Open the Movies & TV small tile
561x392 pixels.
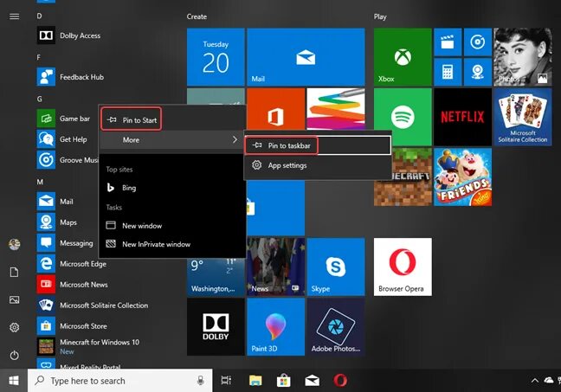(448, 42)
